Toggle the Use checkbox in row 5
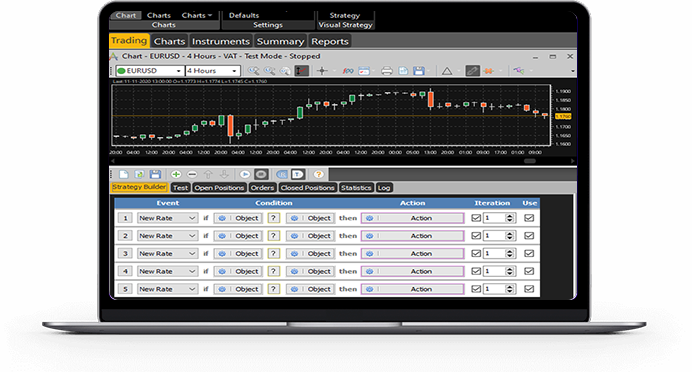692x372 pixels. click(x=529, y=289)
